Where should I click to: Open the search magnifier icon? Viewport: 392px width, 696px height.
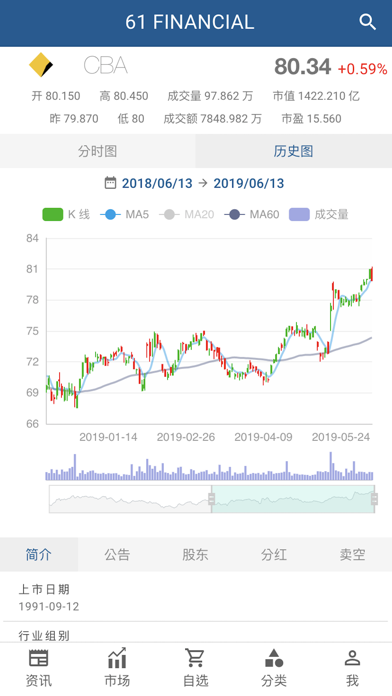(367, 22)
